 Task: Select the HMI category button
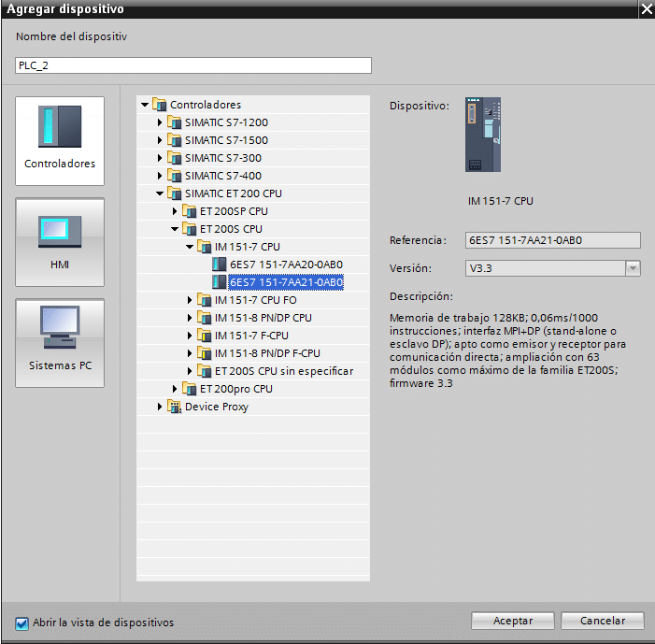(60, 242)
